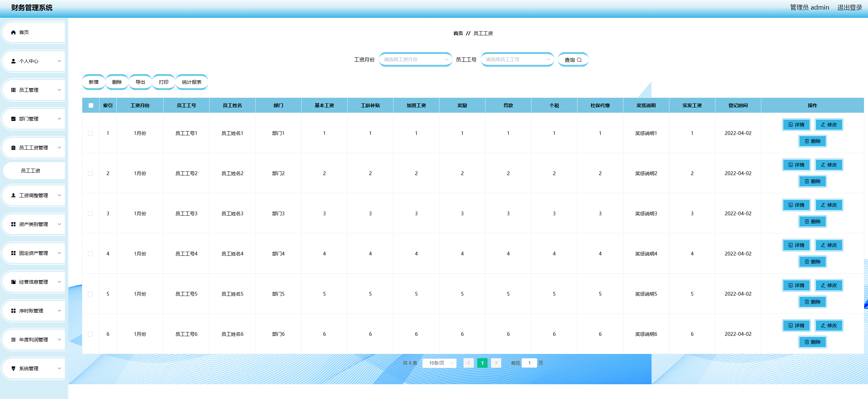Click the list icon beside 年度利润管理
The height and width of the screenshot is (399, 868).
click(x=13, y=340)
